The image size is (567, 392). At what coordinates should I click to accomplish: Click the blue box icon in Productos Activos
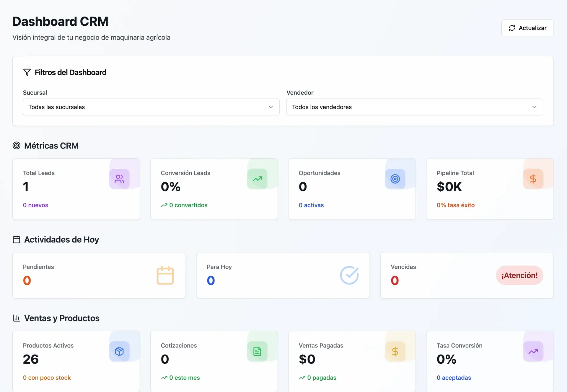click(x=119, y=351)
